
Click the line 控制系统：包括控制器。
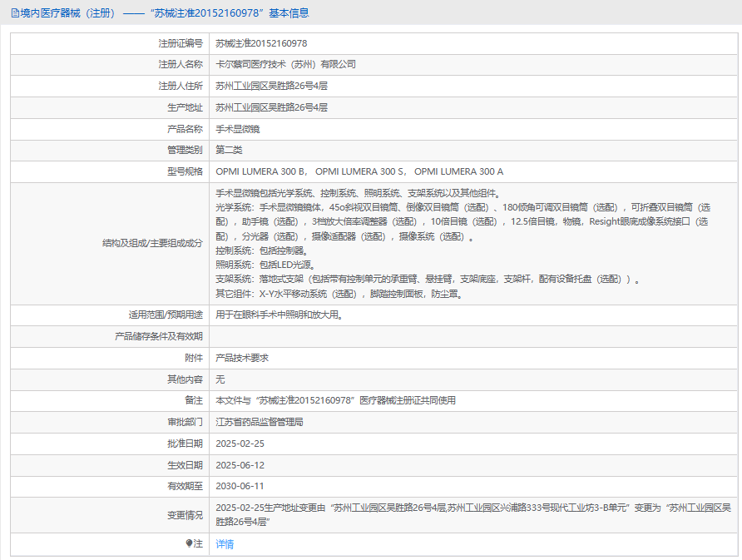(x=263, y=250)
